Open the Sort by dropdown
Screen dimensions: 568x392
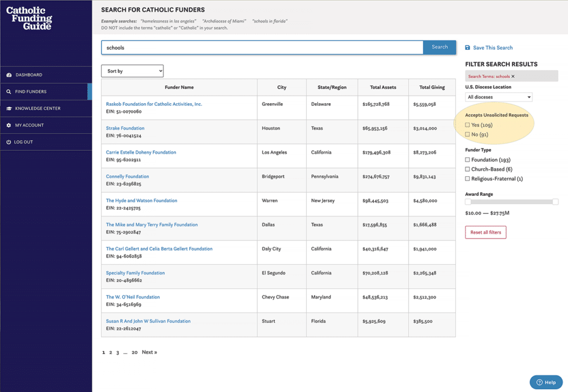[x=132, y=71]
